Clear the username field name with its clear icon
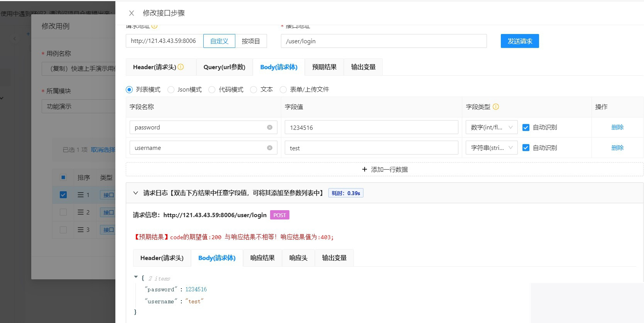Viewport: 644px width, 323px height. point(270,148)
